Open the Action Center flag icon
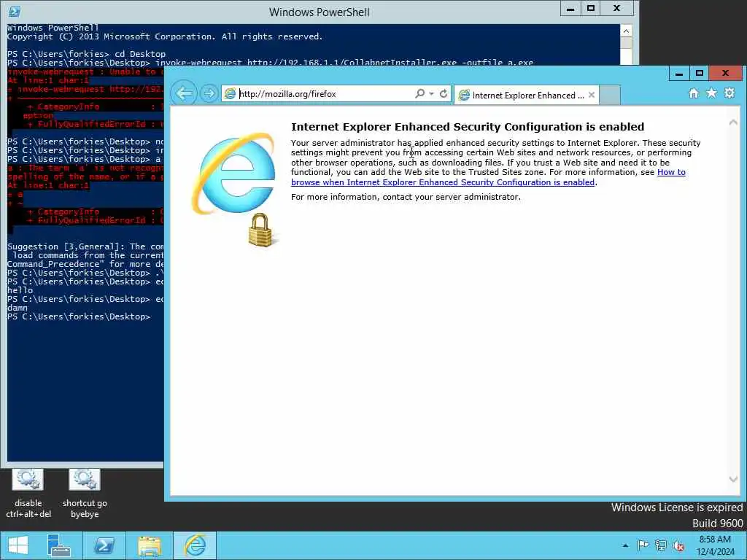 click(643, 545)
